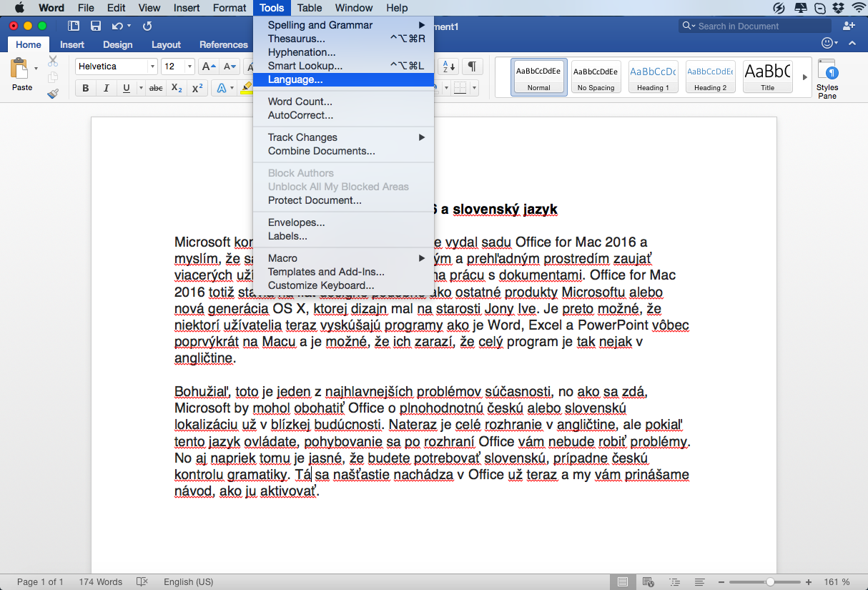This screenshot has width=868, height=590.
Task: Click the spelling check icon in status bar
Action: 142,581
